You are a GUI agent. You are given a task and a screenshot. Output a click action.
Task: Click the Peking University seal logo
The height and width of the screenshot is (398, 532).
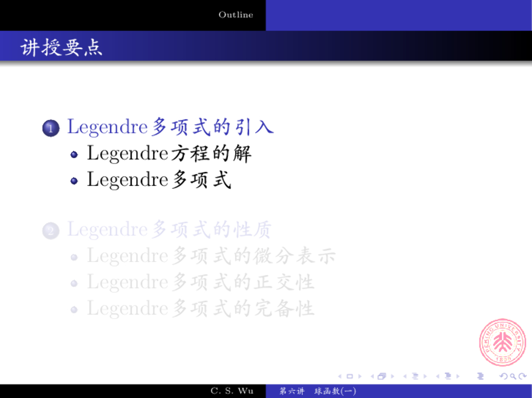pyautogui.click(x=502, y=342)
